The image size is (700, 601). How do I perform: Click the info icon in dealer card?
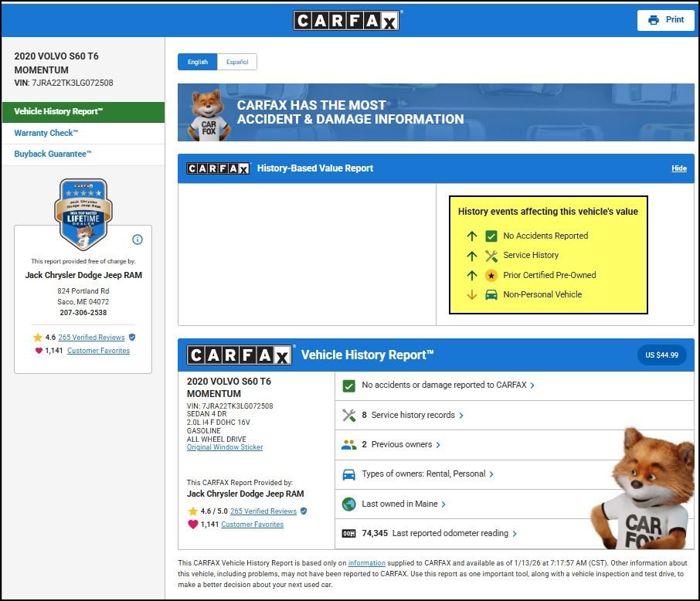coord(138,239)
